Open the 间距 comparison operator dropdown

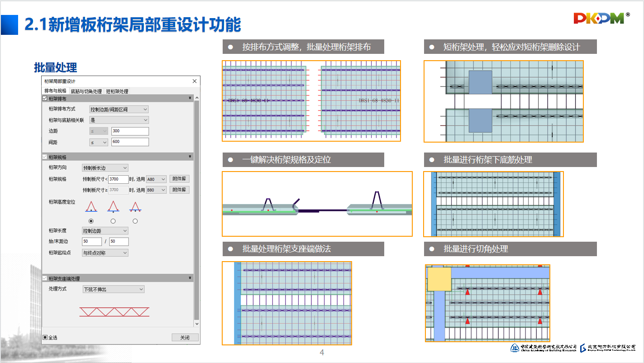coord(99,142)
